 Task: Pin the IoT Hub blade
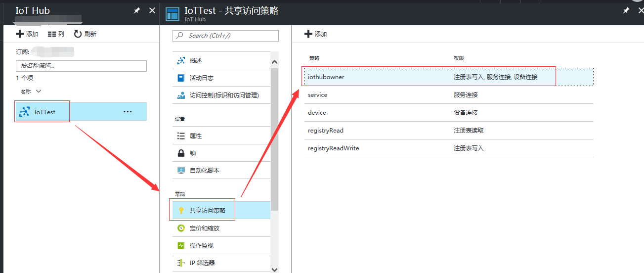coord(137,10)
